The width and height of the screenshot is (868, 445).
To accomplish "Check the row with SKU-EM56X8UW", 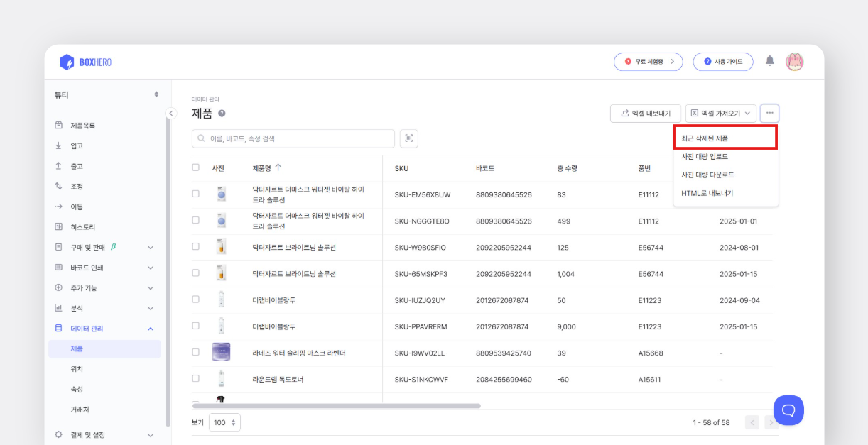I will [x=195, y=194].
